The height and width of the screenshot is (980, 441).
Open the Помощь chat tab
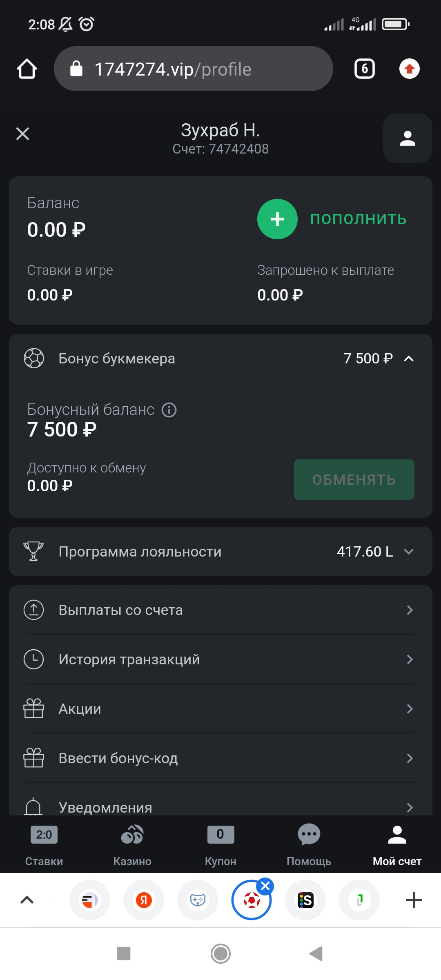coord(309,844)
